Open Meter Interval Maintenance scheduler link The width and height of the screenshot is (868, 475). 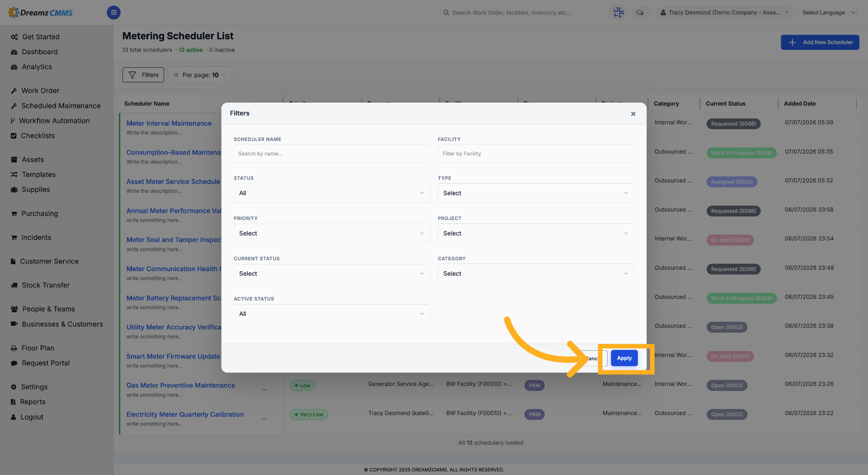tap(169, 123)
